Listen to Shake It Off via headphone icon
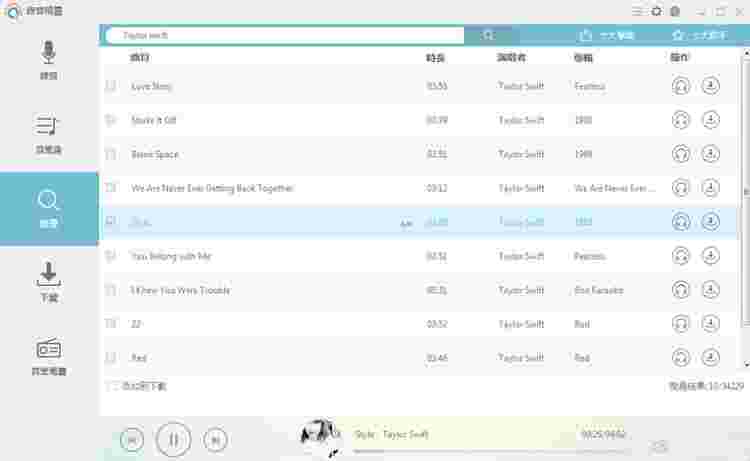 681,120
